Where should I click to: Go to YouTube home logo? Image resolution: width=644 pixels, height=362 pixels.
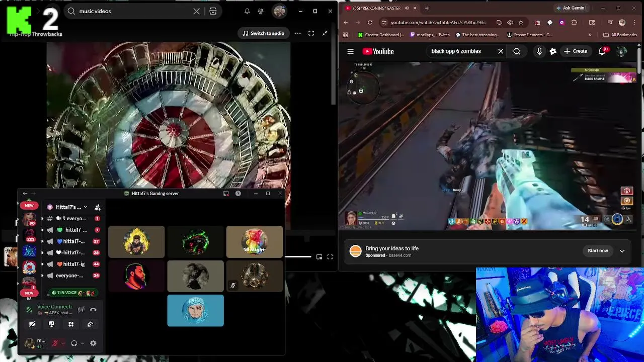click(x=378, y=51)
